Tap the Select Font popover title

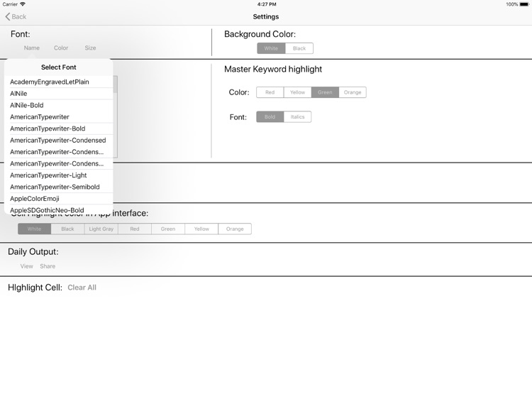tap(59, 67)
